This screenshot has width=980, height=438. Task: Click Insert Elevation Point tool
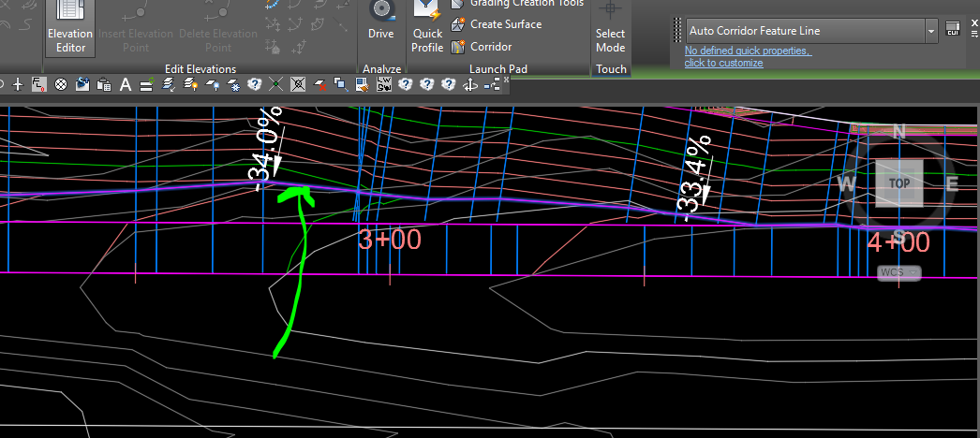click(x=136, y=27)
